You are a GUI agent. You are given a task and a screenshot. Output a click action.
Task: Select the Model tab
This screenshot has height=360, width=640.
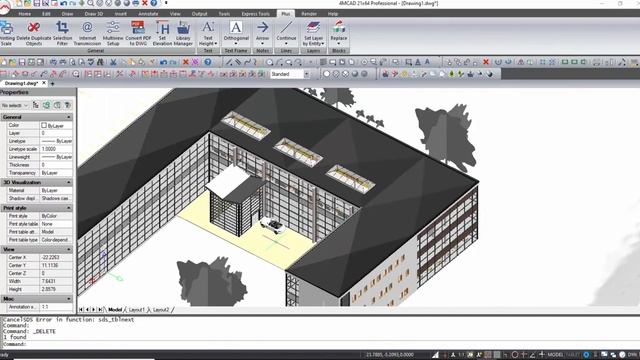[115, 310]
